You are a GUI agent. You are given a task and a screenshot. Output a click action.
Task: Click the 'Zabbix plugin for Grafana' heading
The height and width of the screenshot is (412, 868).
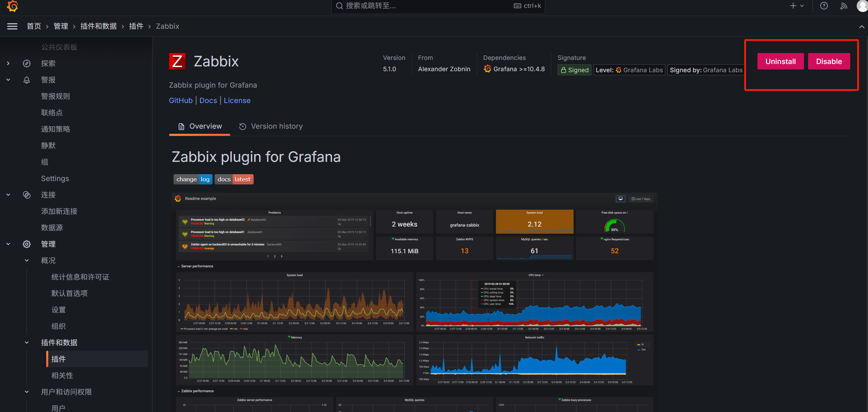(256, 157)
